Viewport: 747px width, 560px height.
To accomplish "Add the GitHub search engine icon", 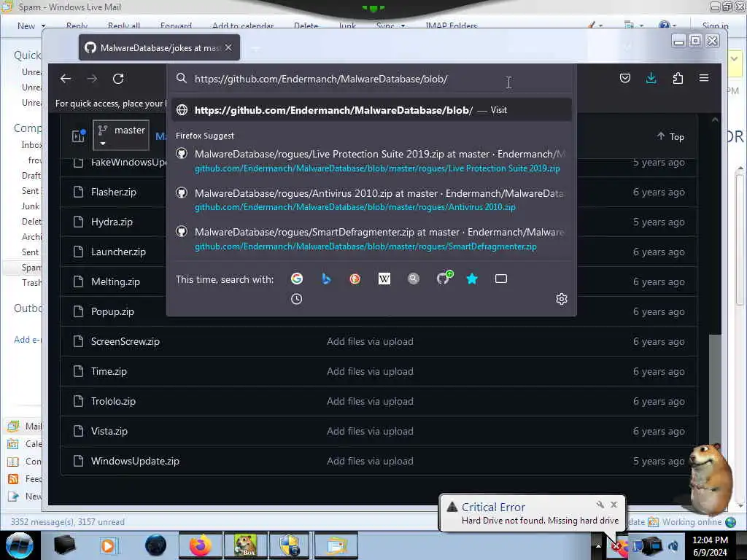I will 444,278.
